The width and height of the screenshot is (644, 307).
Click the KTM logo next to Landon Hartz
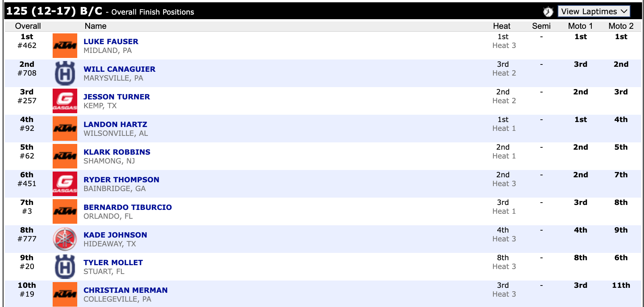(x=65, y=129)
